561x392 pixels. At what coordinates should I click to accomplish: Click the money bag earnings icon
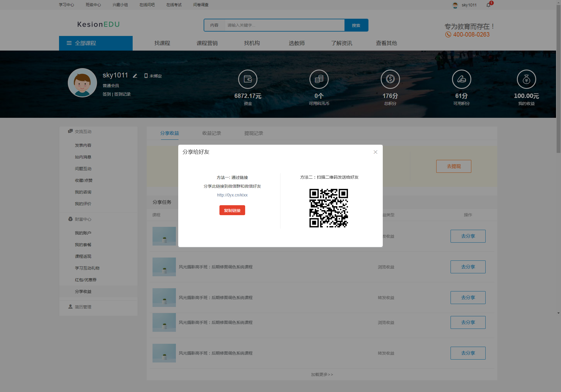click(x=526, y=79)
